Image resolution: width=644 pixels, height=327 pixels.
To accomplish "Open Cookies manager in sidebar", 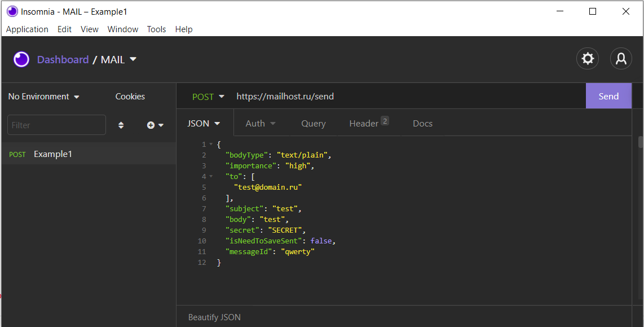I will [130, 96].
